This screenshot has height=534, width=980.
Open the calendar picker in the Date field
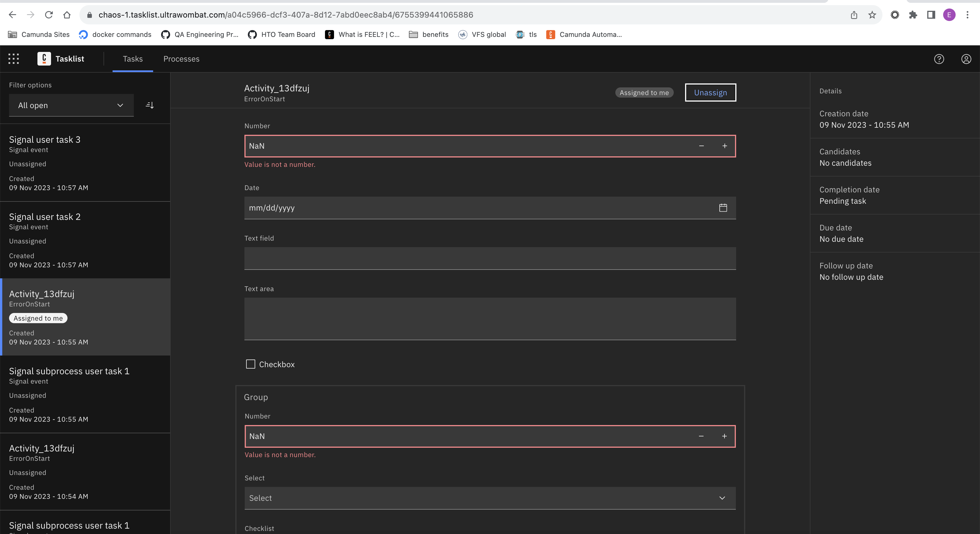pos(723,208)
